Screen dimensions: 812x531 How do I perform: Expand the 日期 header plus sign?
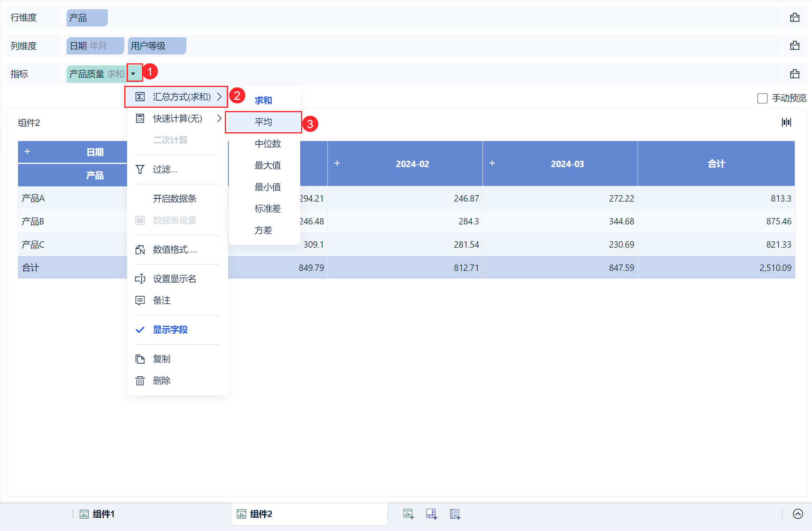tap(27, 151)
